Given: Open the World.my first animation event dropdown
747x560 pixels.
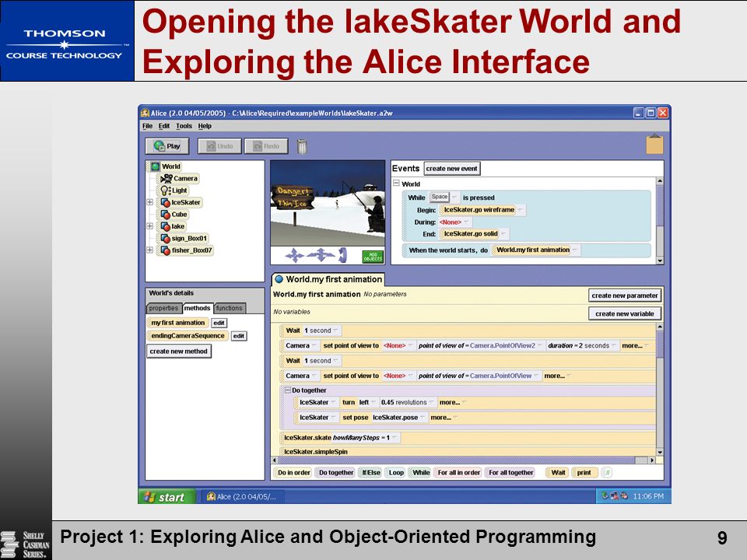Looking at the screenshot, I should click(x=575, y=250).
